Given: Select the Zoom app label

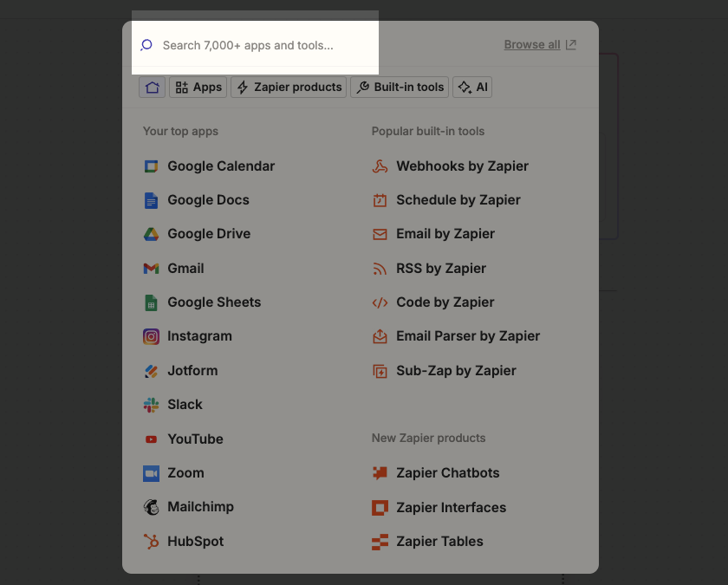Looking at the screenshot, I should 185,473.
